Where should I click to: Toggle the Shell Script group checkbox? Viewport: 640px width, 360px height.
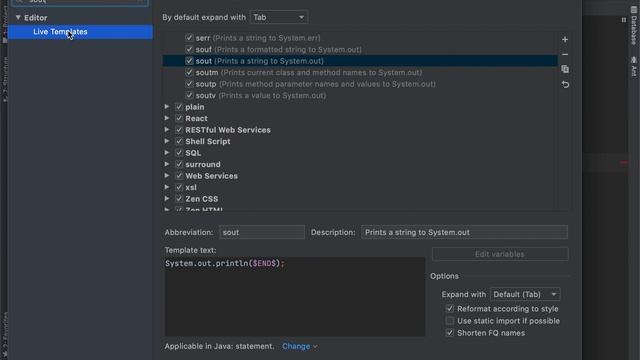click(179, 141)
